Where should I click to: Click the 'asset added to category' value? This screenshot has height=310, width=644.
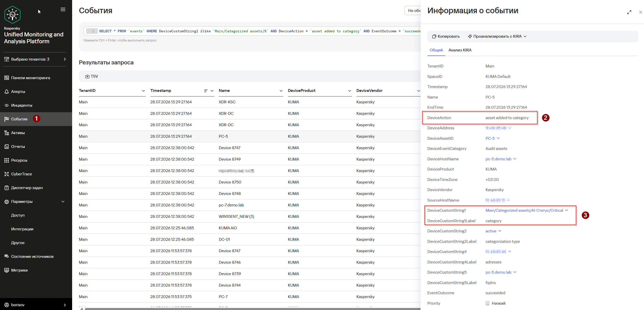507,118
